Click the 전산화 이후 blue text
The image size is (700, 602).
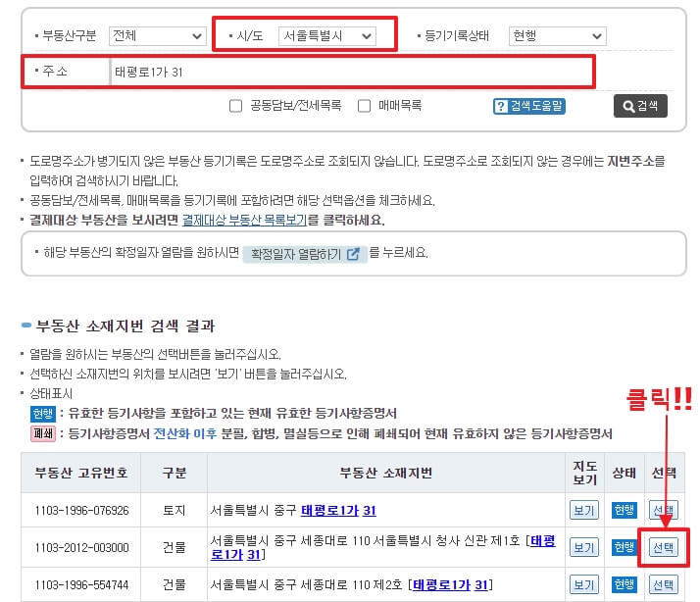point(185,433)
